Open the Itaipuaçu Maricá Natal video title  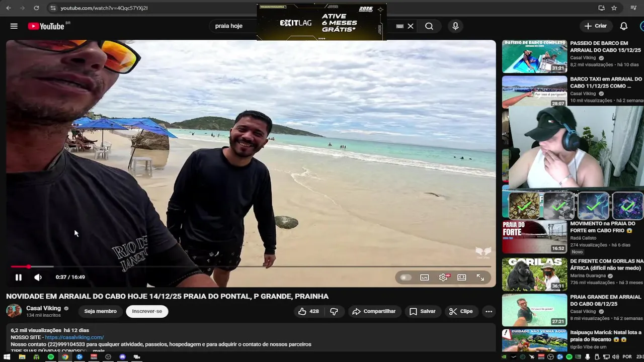(606, 336)
